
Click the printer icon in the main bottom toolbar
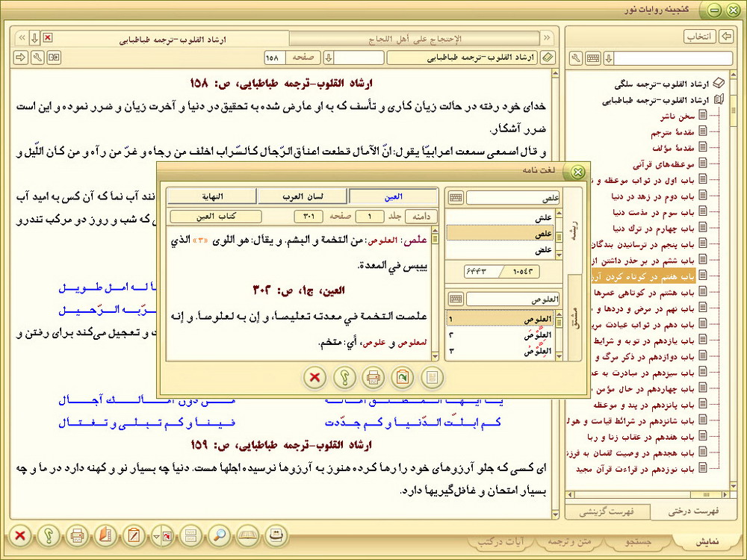pyautogui.click(x=77, y=535)
